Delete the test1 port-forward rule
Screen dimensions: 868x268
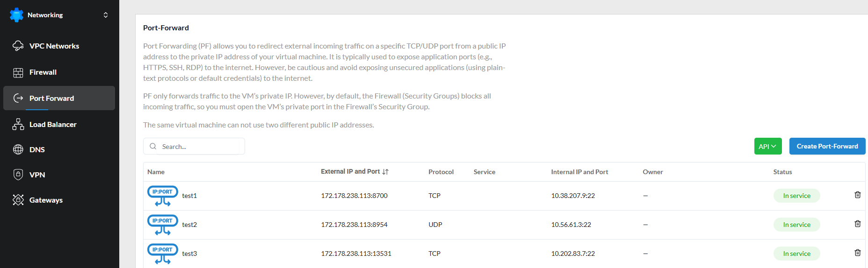pos(857,195)
